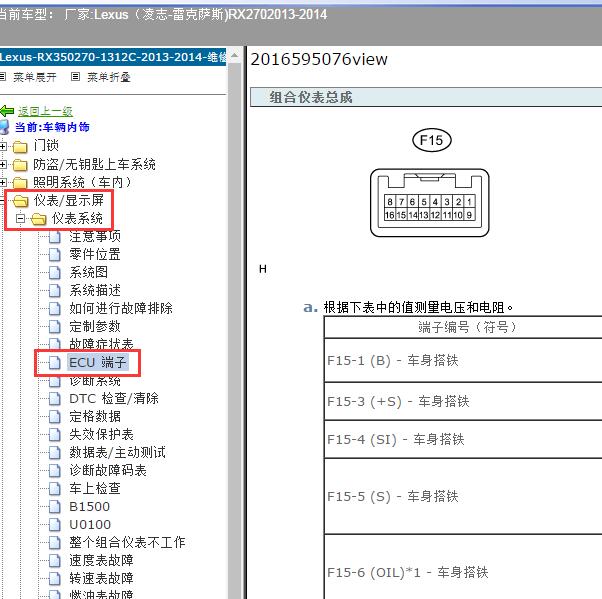Expand the 照明系统（车内） folder node

click(3, 182)
